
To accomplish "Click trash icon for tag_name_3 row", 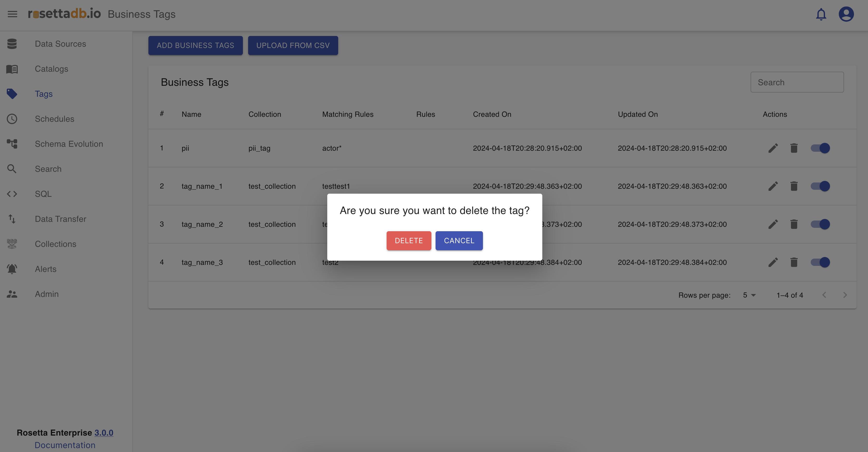I will click(794, 262).
